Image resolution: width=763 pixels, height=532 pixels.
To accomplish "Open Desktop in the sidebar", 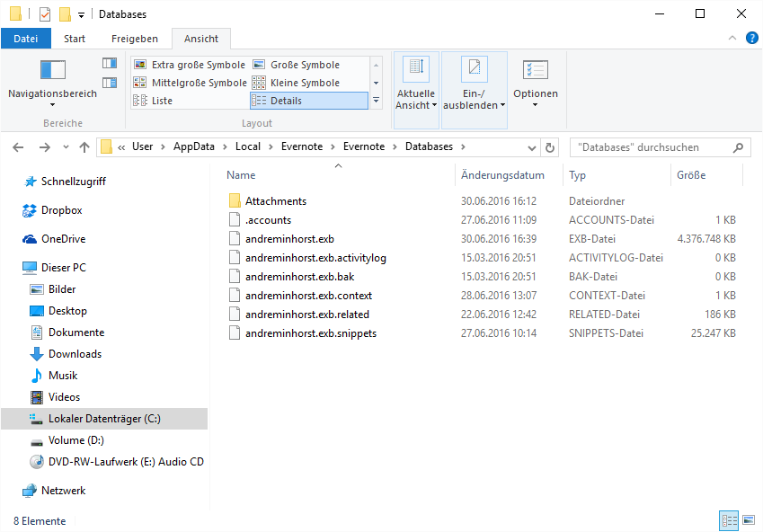I will coord(67,311).
